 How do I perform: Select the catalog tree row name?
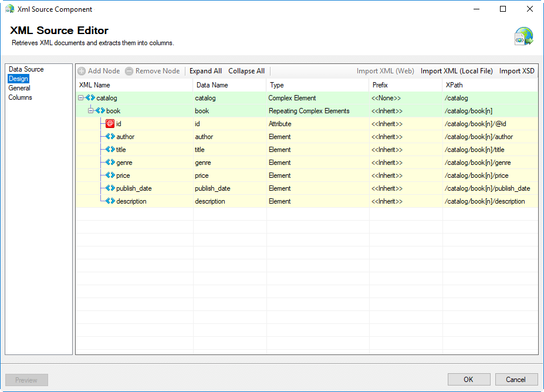coord(106,98)
